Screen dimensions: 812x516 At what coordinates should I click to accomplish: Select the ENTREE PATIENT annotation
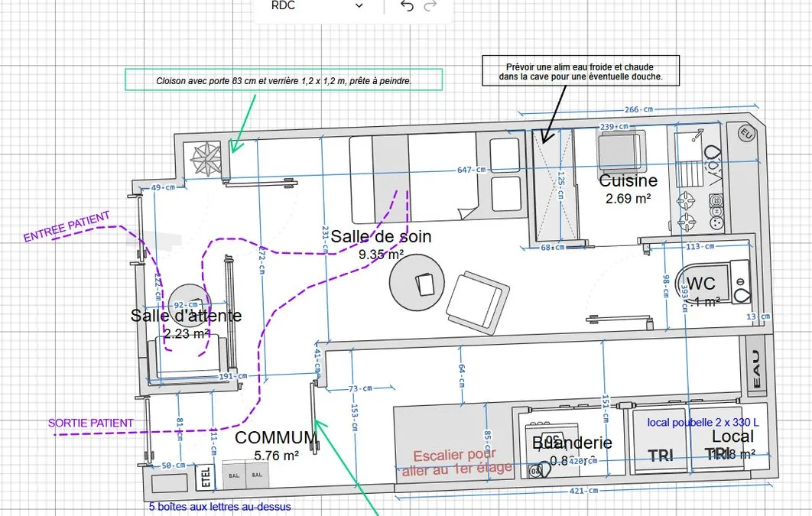click(x=67, y=227)
